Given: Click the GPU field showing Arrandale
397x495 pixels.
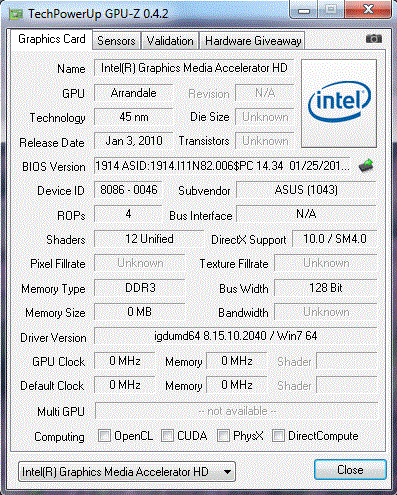Looking at the screenshot, I should (x=134, y=93).
